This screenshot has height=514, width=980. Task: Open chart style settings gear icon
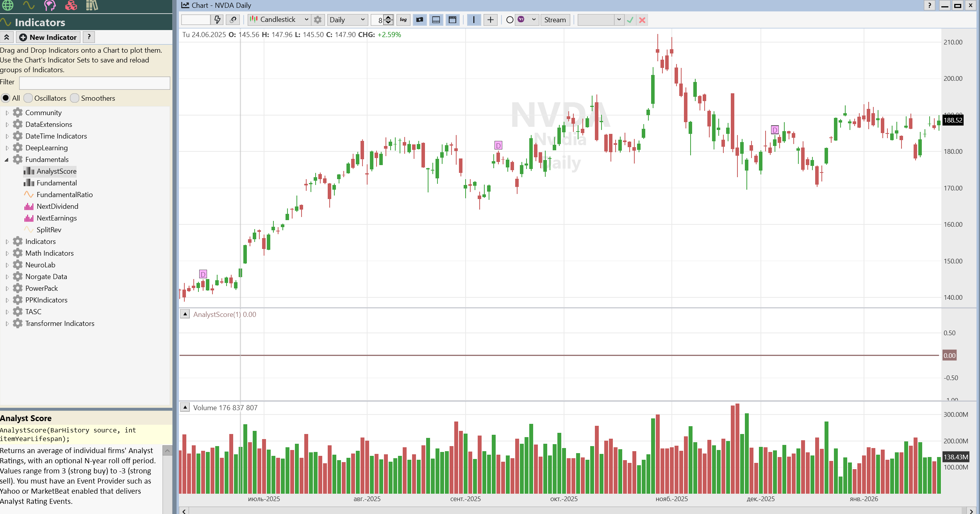(x=318, y=20)
